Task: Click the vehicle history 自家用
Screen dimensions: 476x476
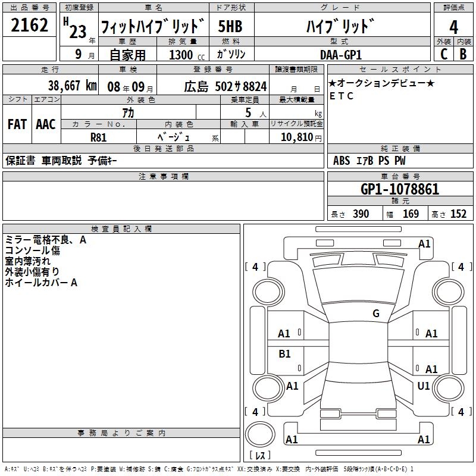Action: [x=127, y=55]
